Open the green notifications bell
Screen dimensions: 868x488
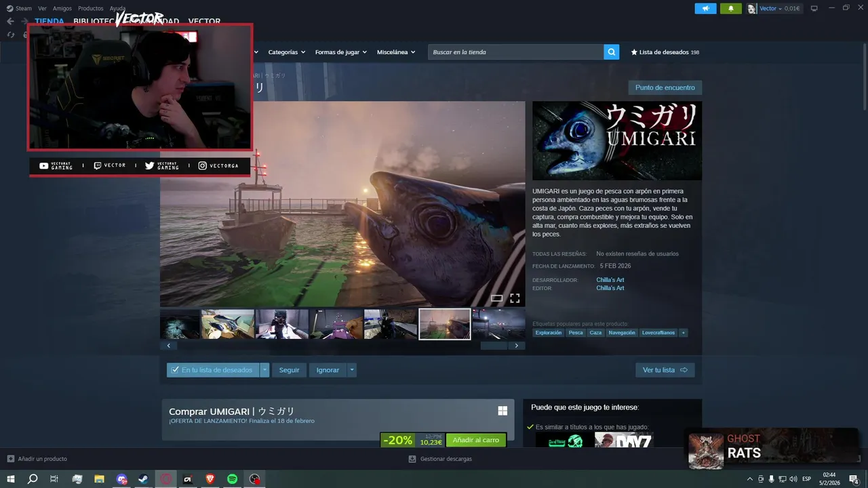point(731,9)
